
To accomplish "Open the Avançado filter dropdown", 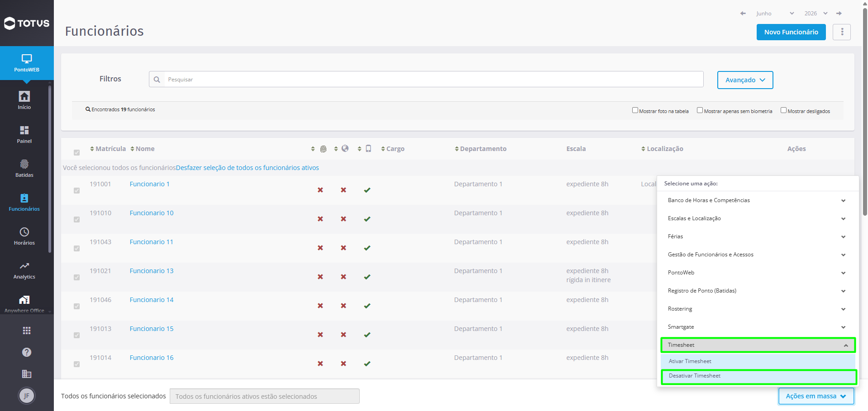I will coord(745,80).
